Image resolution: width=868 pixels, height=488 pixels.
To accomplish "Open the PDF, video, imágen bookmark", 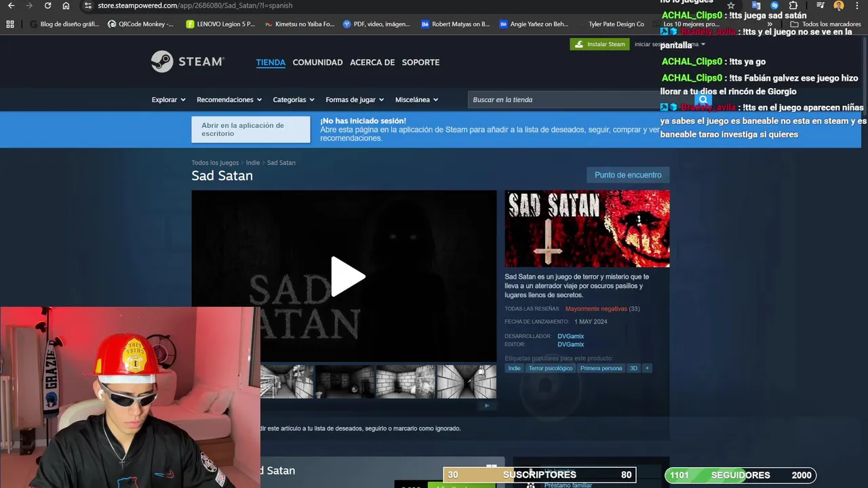I will (376, 24).
